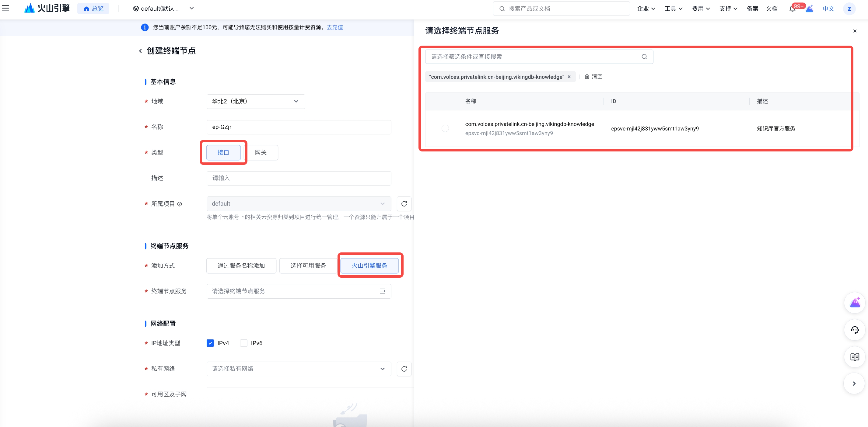Click the 去充值 recharge link
The height and width of the screenshot is (427, 868).
coord(334,27)
